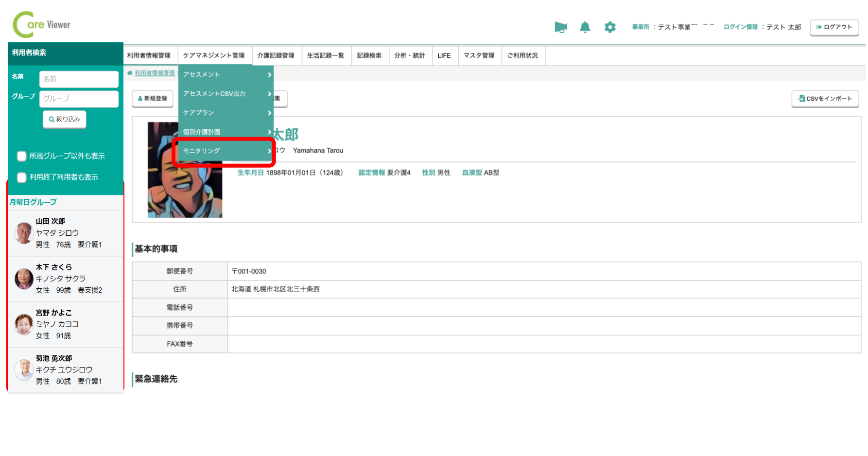Select 山田 次郎 avatar in user list
Viewport: 868px width, 456px height.
24,233
